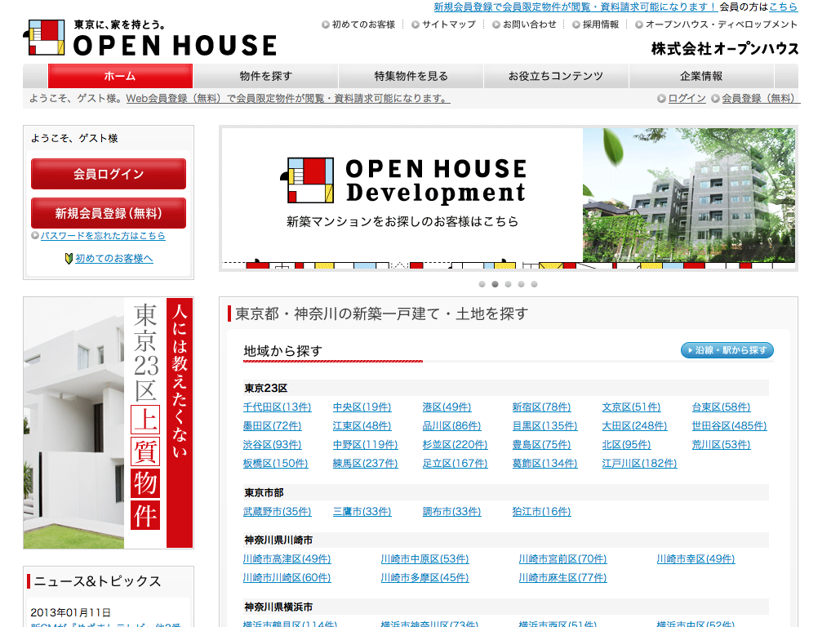Viewport: 840px width, 627px height.
Task: Click the arrow icon before 会員登録（無料）
Action: [x=716, y=99]
